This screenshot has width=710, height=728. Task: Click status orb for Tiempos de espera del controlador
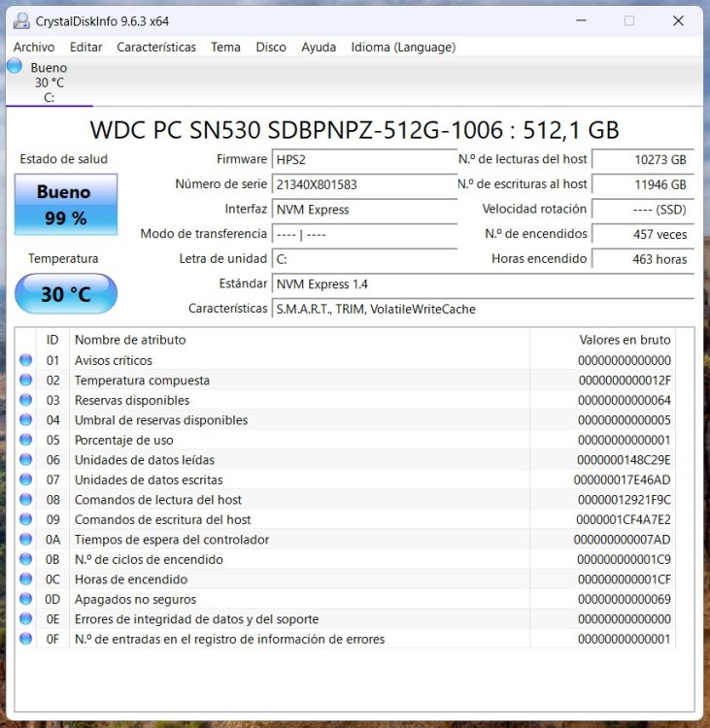(26, 539)
